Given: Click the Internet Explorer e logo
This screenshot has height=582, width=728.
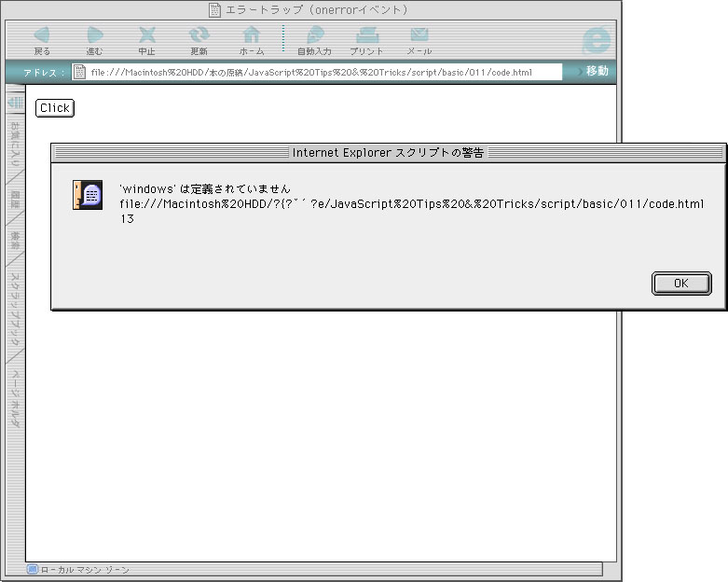Looking at the screenshot, I should click(597, 40).
